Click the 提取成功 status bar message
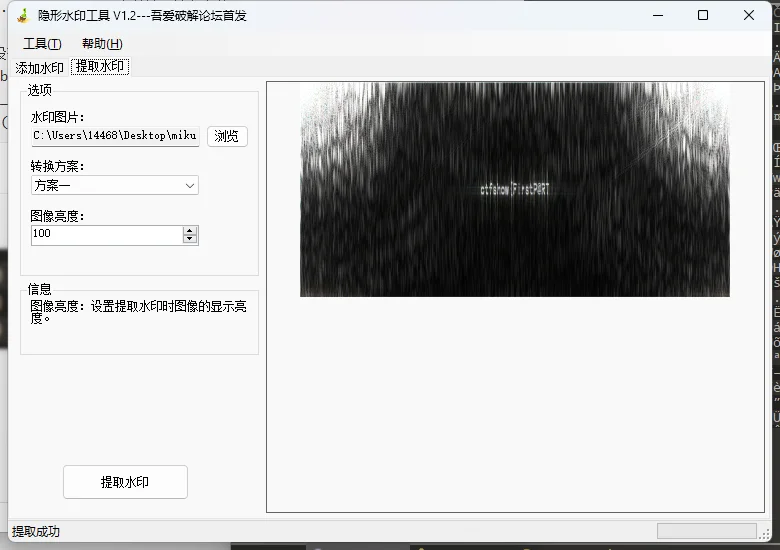This screenshot has height=550, width=780. click(x=36, y=532)
